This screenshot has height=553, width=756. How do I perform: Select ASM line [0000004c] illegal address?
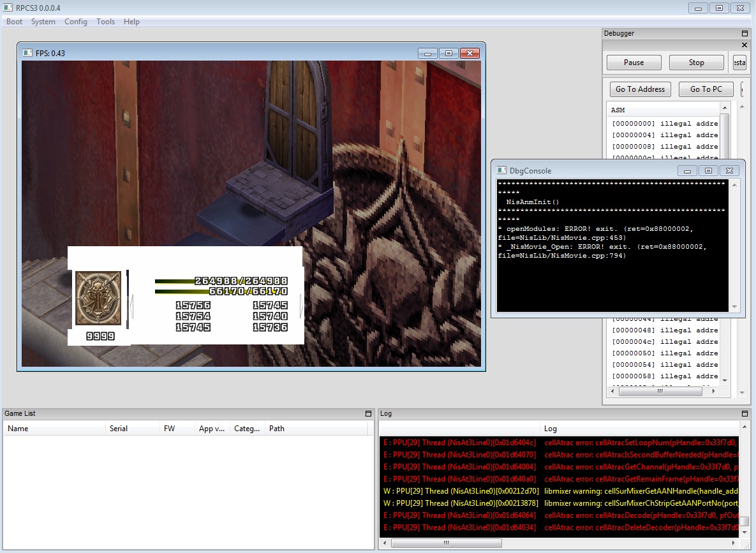click(x=664, y=342)
